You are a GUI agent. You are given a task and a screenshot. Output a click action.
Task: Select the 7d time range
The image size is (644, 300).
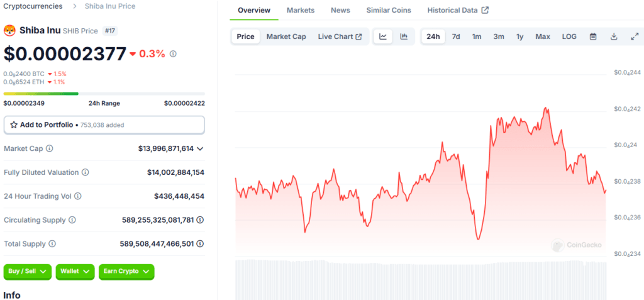(x=456, y=36)
